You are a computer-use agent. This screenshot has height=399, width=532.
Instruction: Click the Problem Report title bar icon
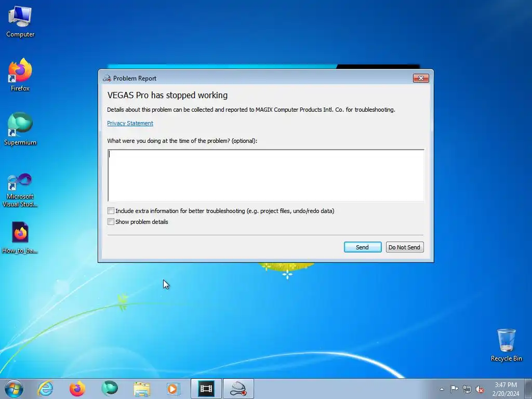(x=107, y=78)
